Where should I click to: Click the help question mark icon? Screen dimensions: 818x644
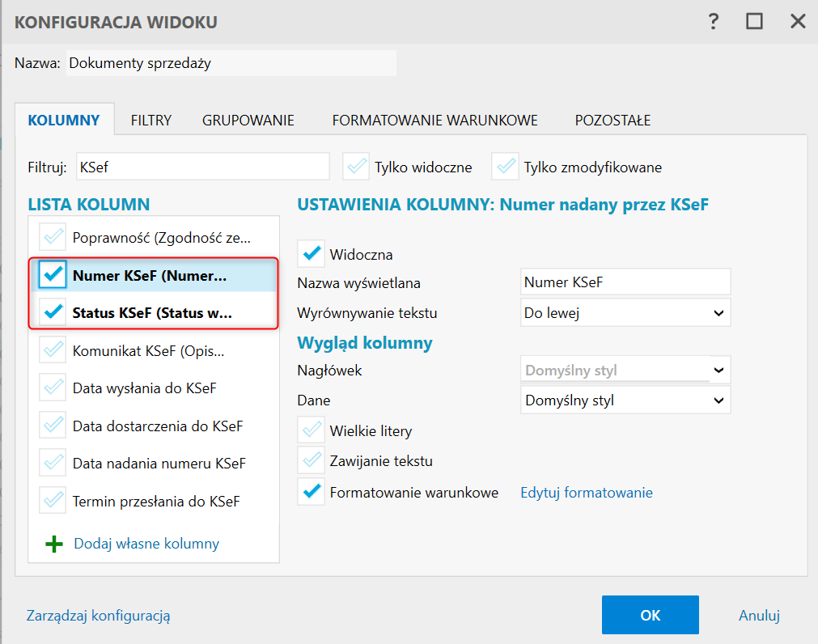[713, 22]
